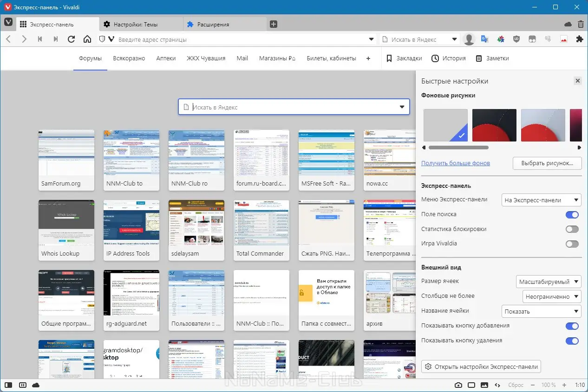This screenshot has height=392, width=588.
Task: Capture page with camera icon
Action: click(x=458, y=385)
